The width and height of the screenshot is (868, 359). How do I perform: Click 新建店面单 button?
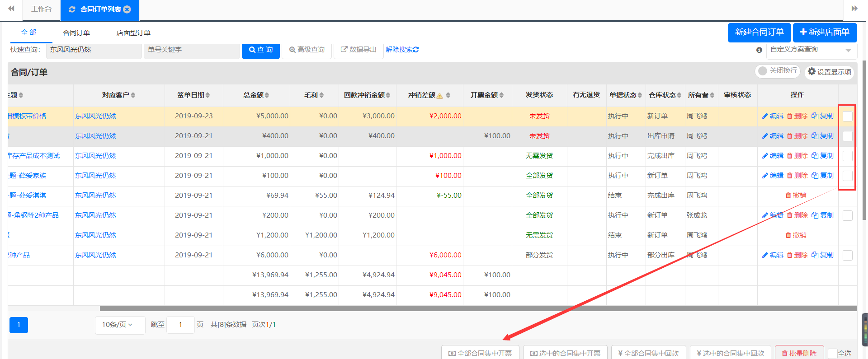point(825,33)
